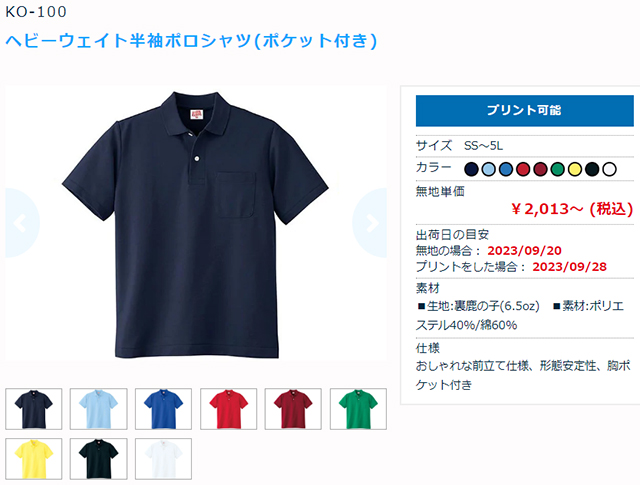Pick the navy color swatch
This screenshot has height=485, width=640.
tap(471, 169)
